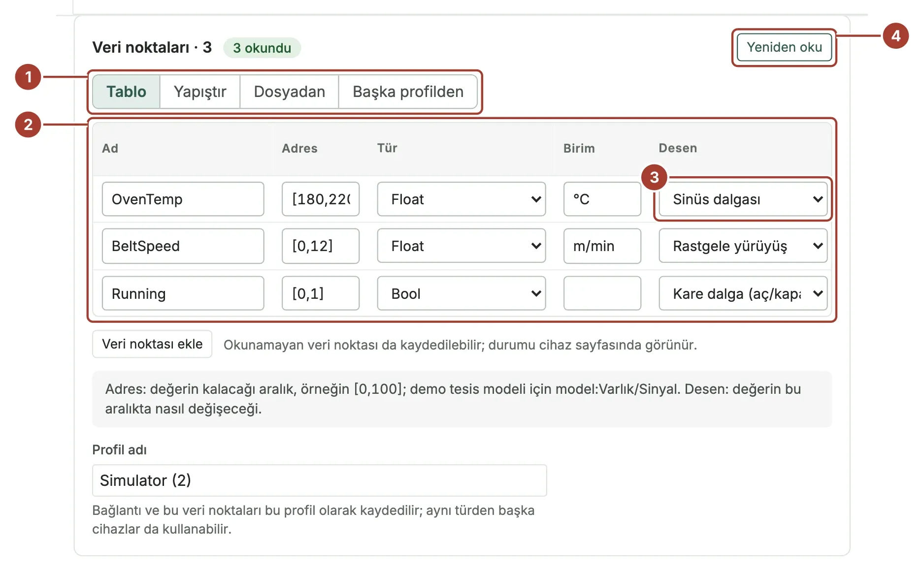The image size is (924, 572).
Task: Open the Yapıştır tab
Action: point(199,92)
